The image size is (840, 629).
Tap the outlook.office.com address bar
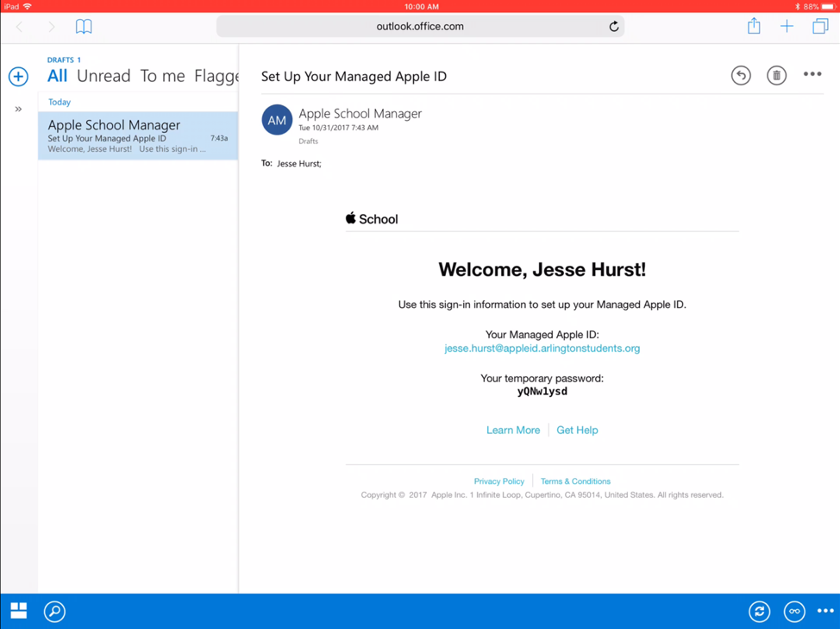coord(420,26)
